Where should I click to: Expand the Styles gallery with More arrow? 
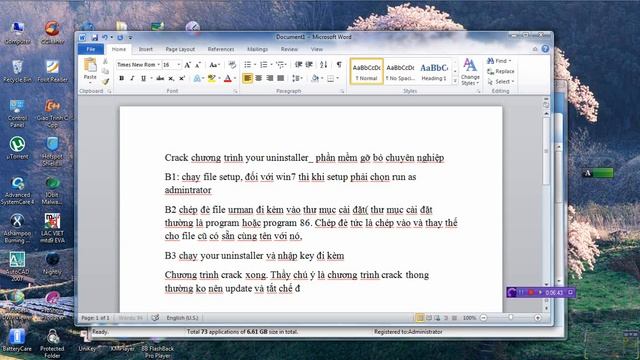(x=455, y=81)
